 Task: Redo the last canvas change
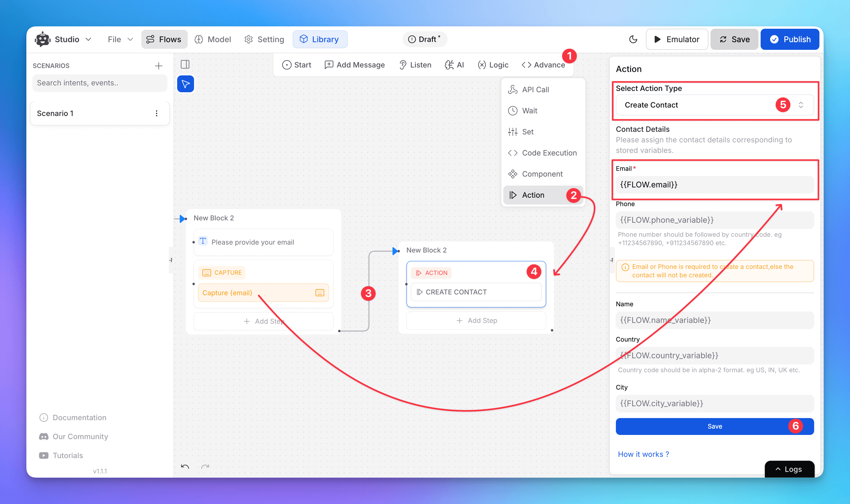[205, 467]
